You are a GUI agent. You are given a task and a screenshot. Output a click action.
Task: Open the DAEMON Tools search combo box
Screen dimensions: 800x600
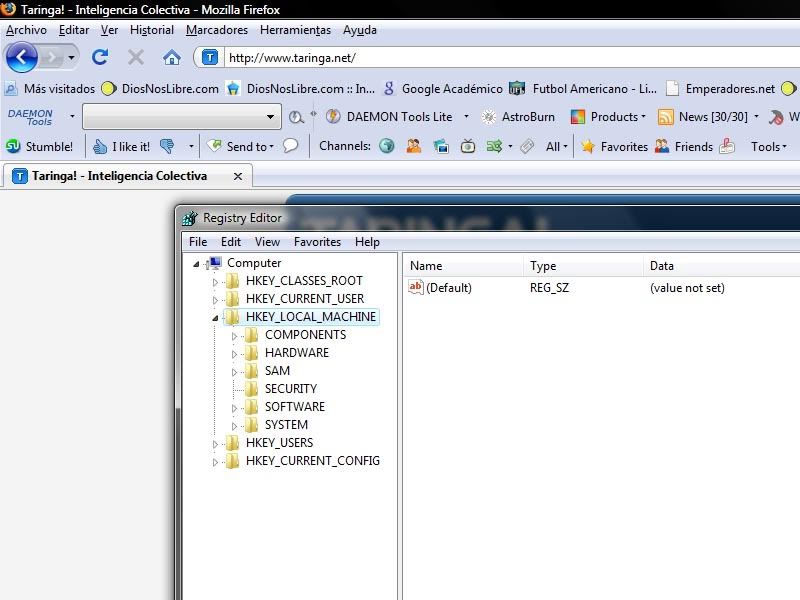[182, 117]
